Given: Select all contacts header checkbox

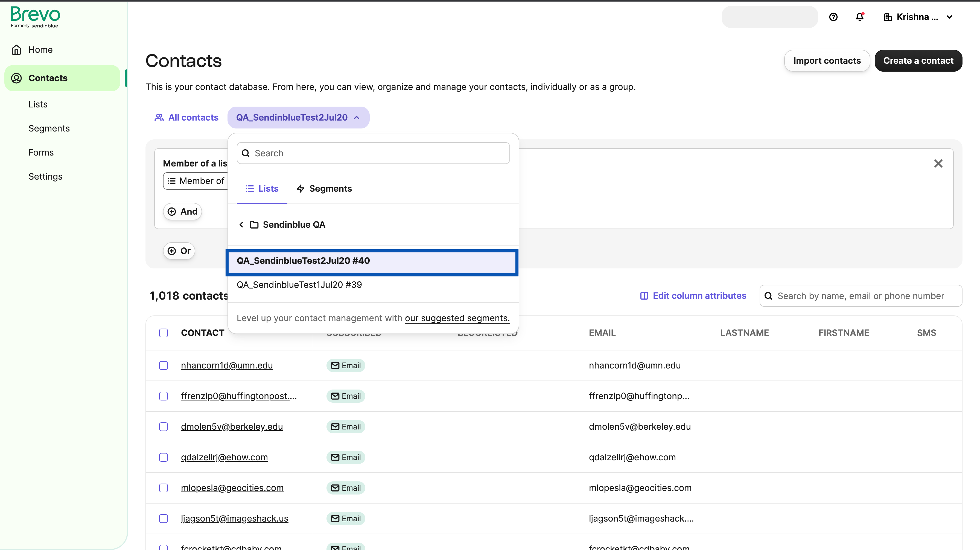Looking at the screenshot, I should click(x=164, y=333).
